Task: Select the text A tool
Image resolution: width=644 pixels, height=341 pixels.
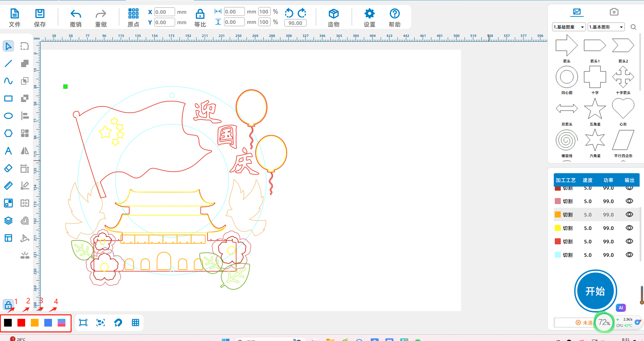Action: [x=8, y=151]
